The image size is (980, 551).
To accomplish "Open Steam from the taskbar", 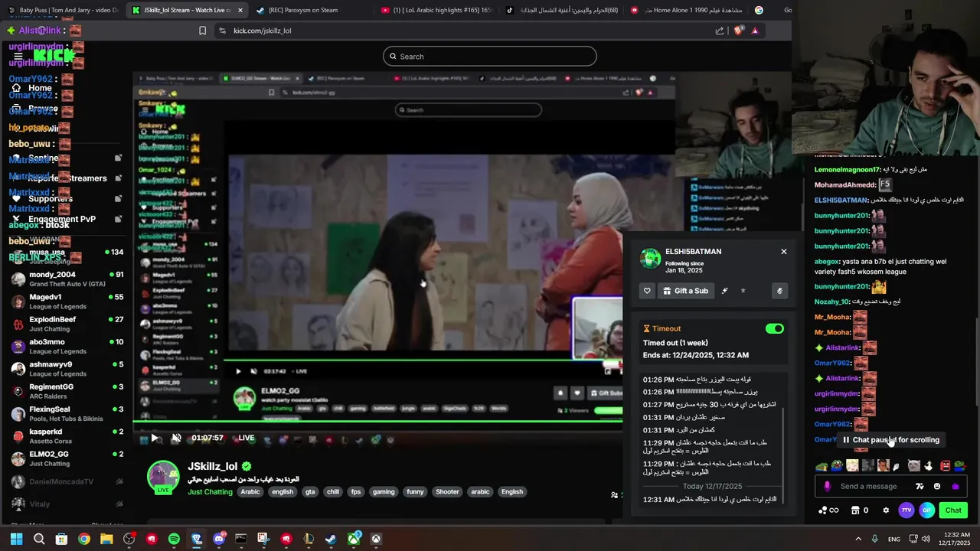I will (x=331, y=539).
